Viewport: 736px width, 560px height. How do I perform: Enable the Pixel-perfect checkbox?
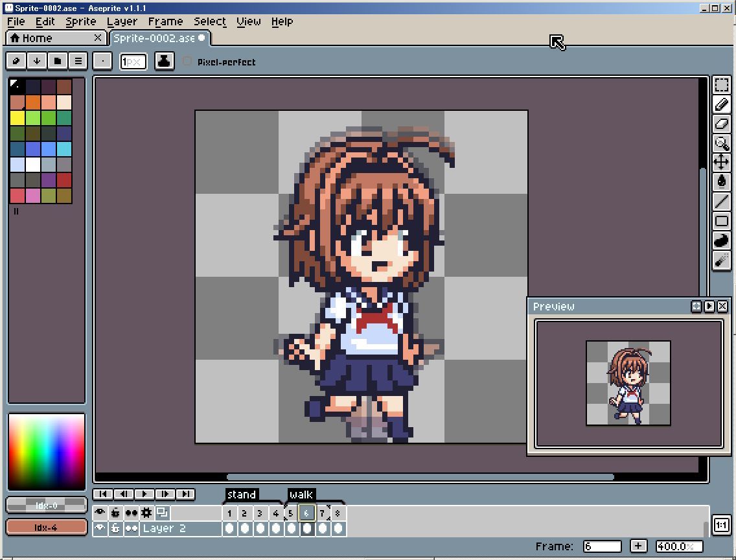188,62
